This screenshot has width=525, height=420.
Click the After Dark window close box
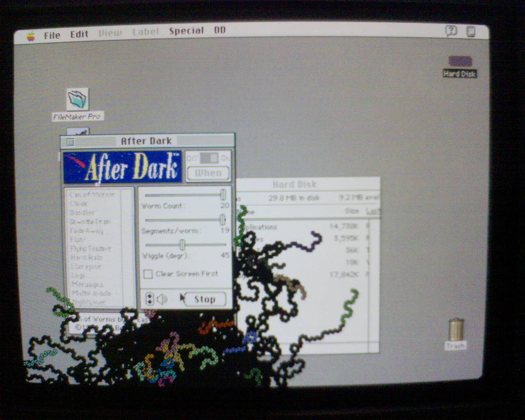click(x=71, y=142)
